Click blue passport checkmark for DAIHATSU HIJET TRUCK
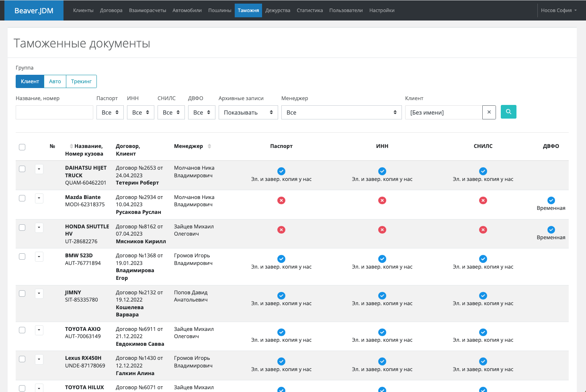The width and height of the screenshot is (586, 392). [281, 171]
